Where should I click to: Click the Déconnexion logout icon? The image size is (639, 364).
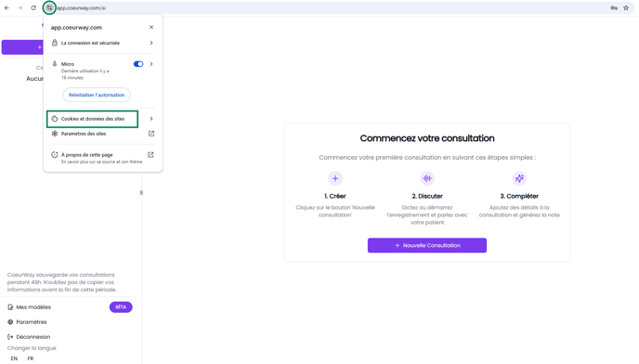10,337
